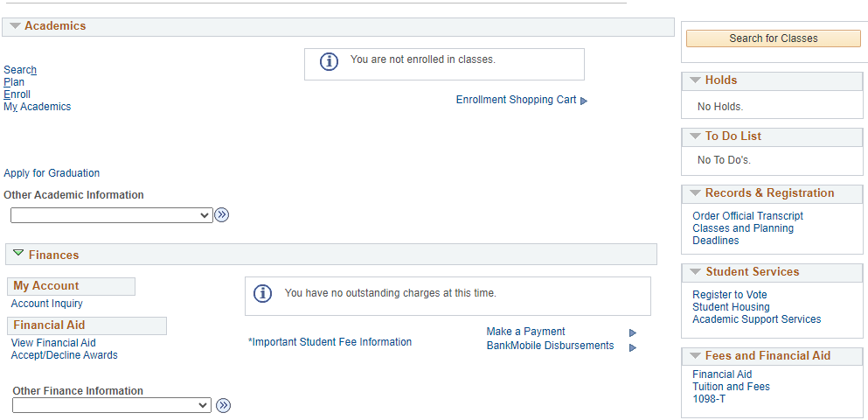Collapse the Finances section green triangle

coord(18,254)
